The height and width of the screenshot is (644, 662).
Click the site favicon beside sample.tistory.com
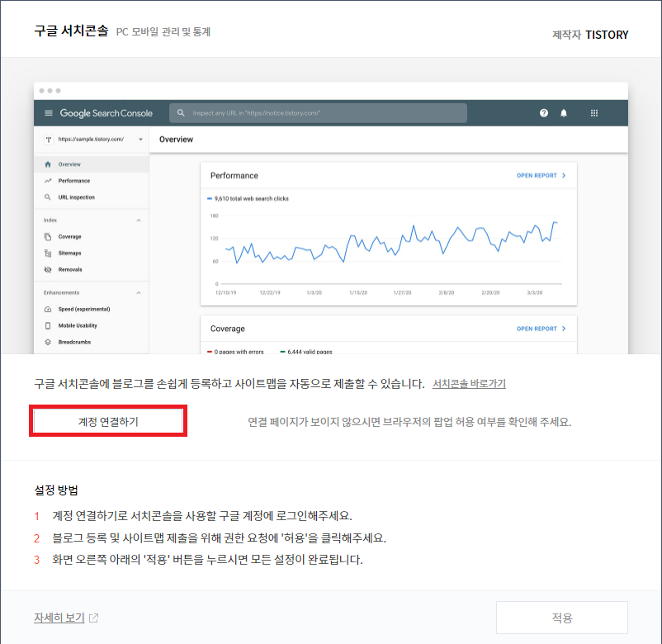49,140
